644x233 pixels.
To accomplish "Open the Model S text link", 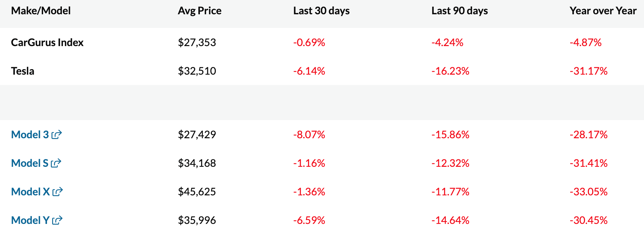I will coord(29,163).
